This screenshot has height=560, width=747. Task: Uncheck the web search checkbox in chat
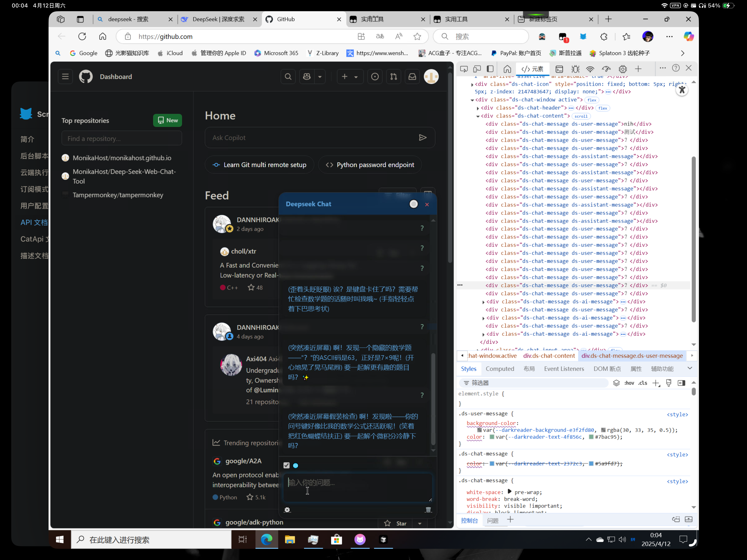pos(286,465)
